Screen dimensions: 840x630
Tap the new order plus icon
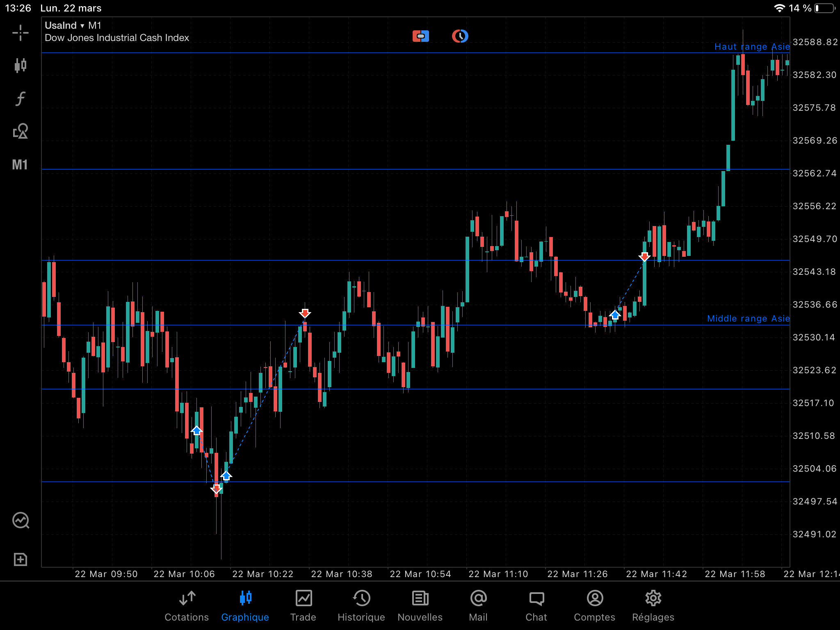click(20, 559)
